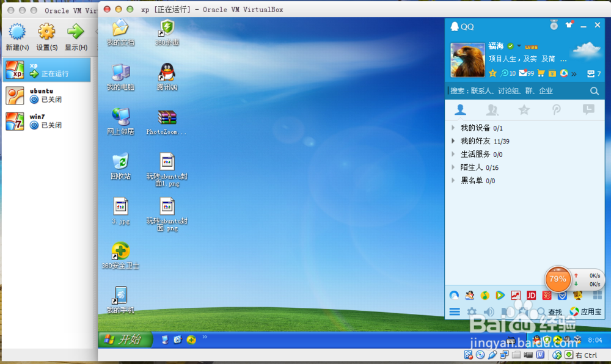Switch to the QQ groups tab
This screenshot has height=364, width=611.
click(492, 111)
